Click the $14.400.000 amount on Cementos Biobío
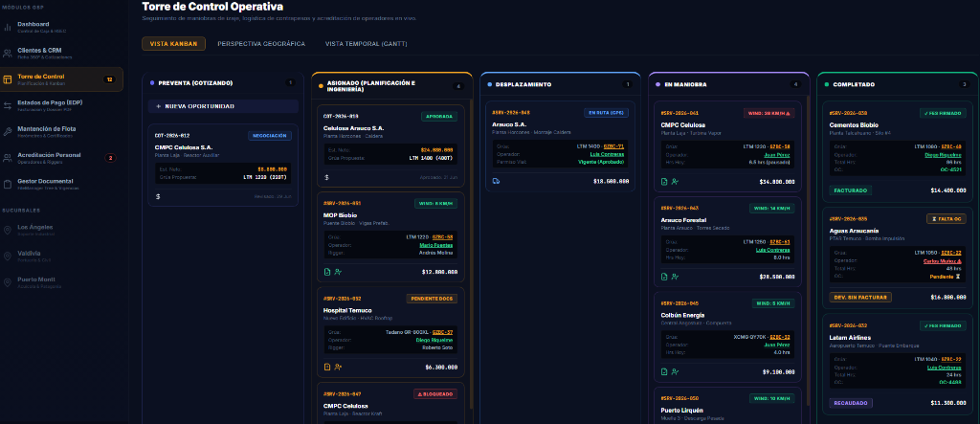This screenshot has width=980, height=424. point(948,190)
